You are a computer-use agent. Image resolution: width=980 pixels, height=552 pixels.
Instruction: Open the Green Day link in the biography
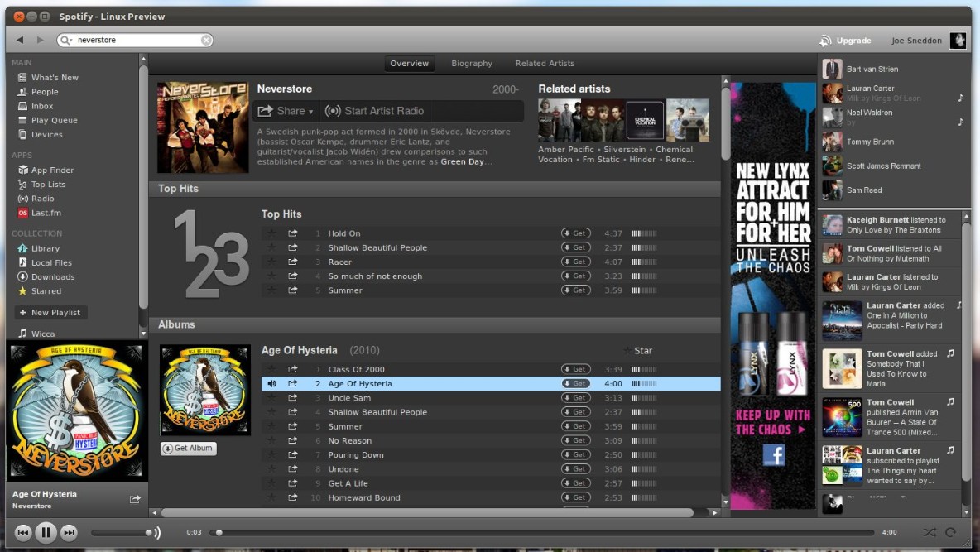[x=462, y=161]
